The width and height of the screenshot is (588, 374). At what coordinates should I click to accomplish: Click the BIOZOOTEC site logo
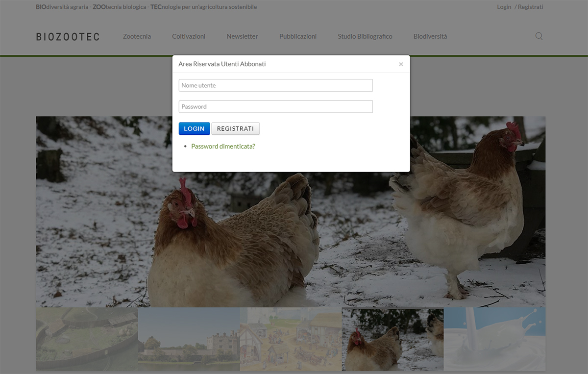(68, 37)
